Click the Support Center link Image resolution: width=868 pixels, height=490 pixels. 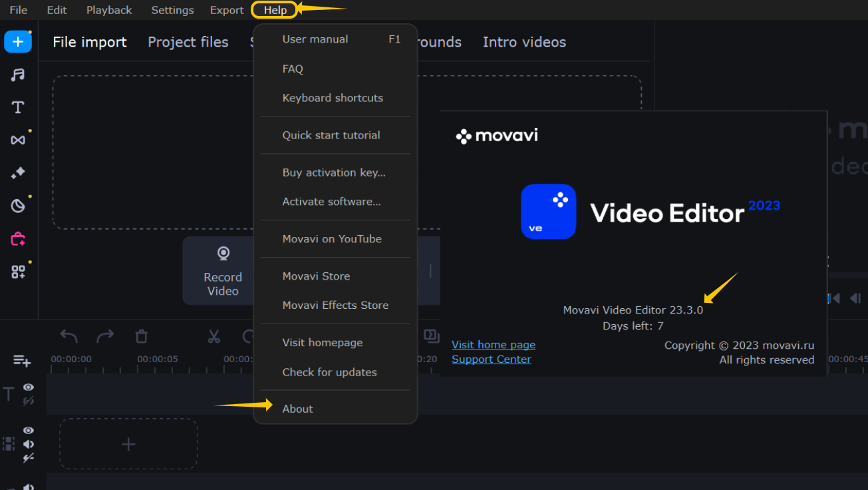click(x=492, y=360)
